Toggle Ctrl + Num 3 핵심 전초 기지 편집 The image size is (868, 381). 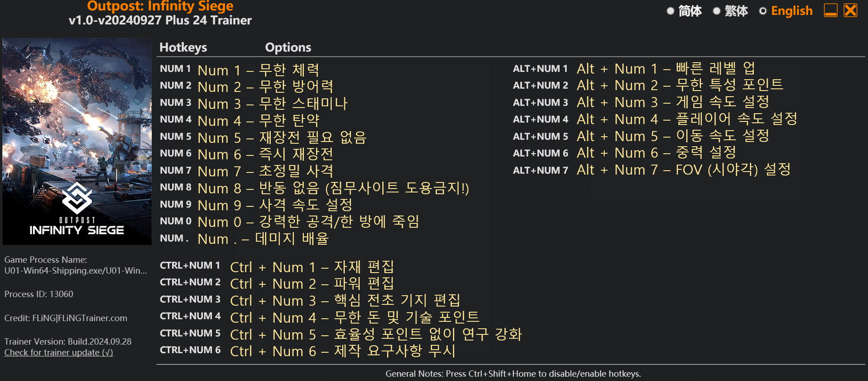[x=345, y=300]
